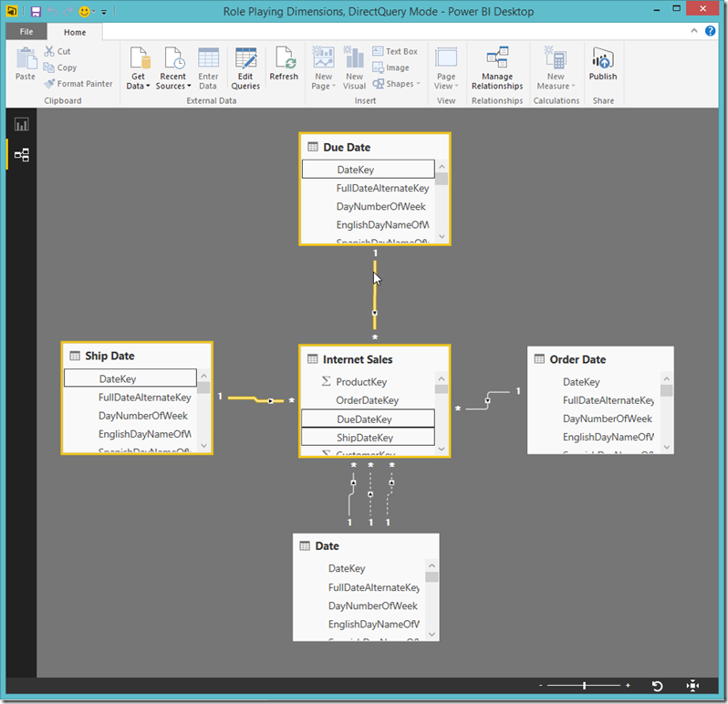Click the Publish icon

tap(603, 58)
